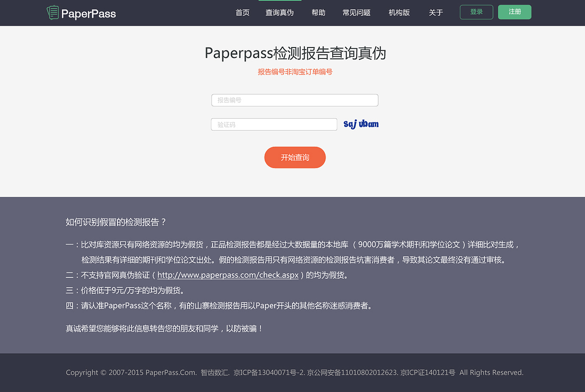Screen dimensions: 585x392
Task: Switch to the 查询真伪 tab
Action: tap(280, 12)
